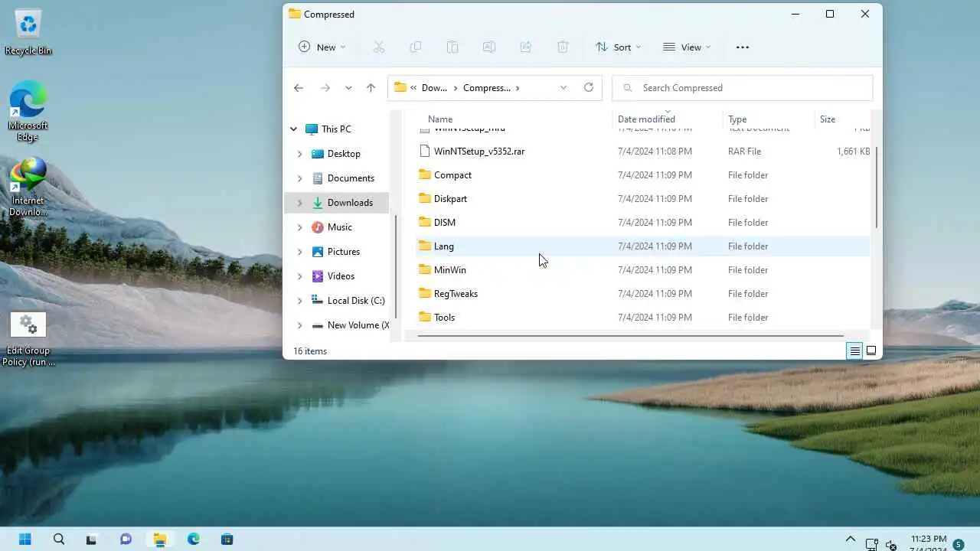Click the Share icon in toolbar
Screen dimensions: 980x551
tap(526, 47)
